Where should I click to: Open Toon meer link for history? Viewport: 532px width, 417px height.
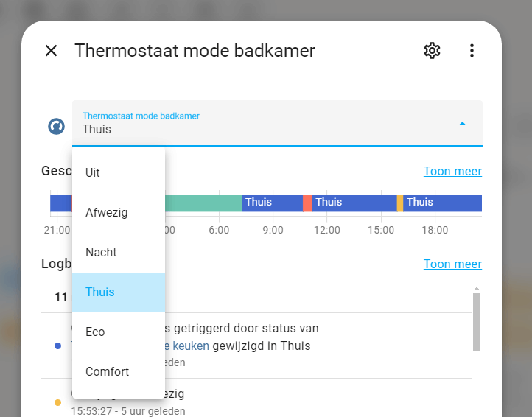pyautogui.click(x=452, y=172)
